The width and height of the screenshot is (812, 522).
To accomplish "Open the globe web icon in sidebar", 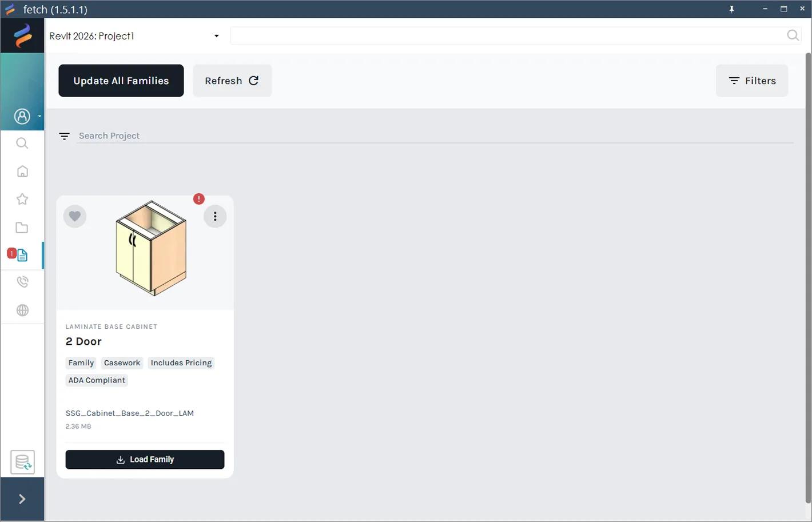I will coord(22,310).
